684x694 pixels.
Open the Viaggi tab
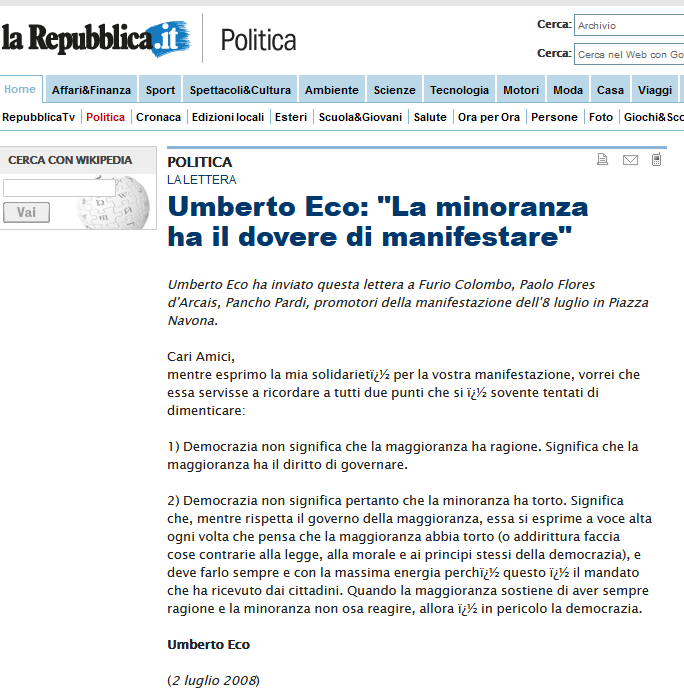[655, 90]
